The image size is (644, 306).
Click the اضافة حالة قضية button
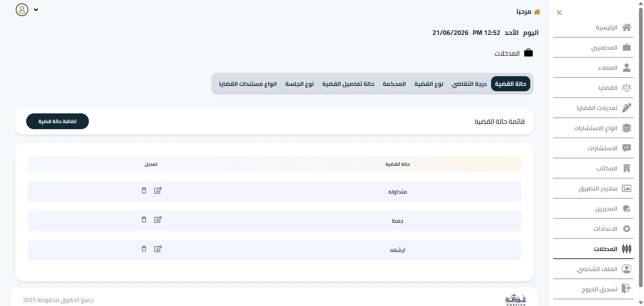57,121
